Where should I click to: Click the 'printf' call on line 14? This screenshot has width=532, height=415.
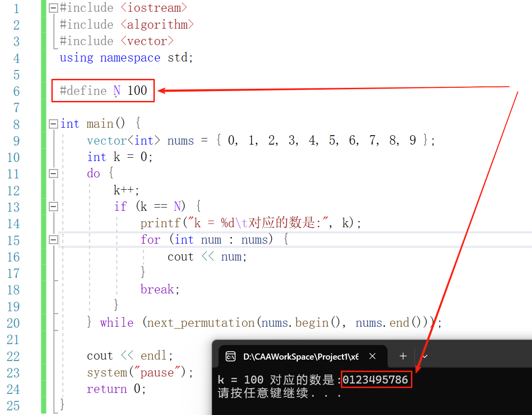[x=160, y=223]
